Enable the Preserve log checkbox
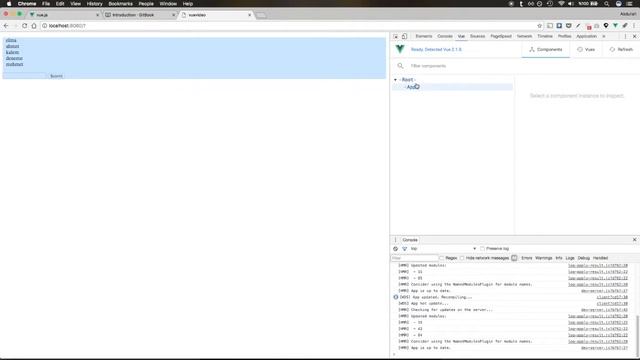 pos(482,249)
